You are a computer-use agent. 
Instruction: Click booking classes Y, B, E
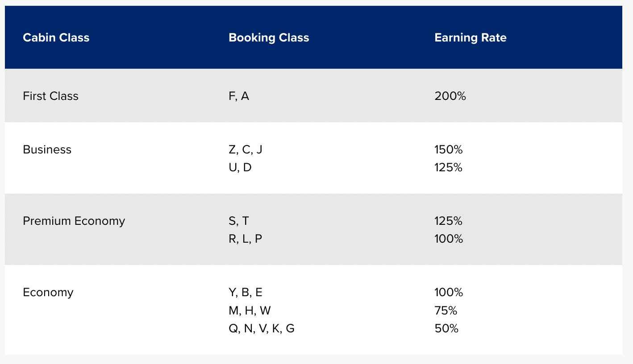coord(246,292)
